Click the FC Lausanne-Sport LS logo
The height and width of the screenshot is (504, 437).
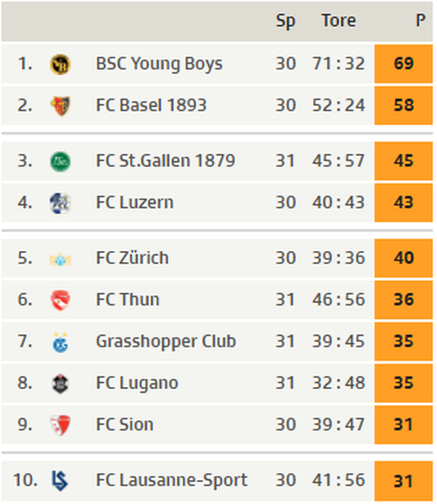(60, 481)
